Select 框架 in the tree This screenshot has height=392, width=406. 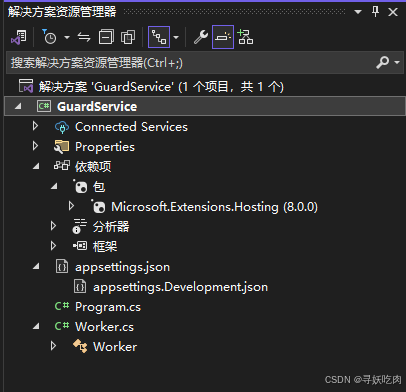click(105, 247)
